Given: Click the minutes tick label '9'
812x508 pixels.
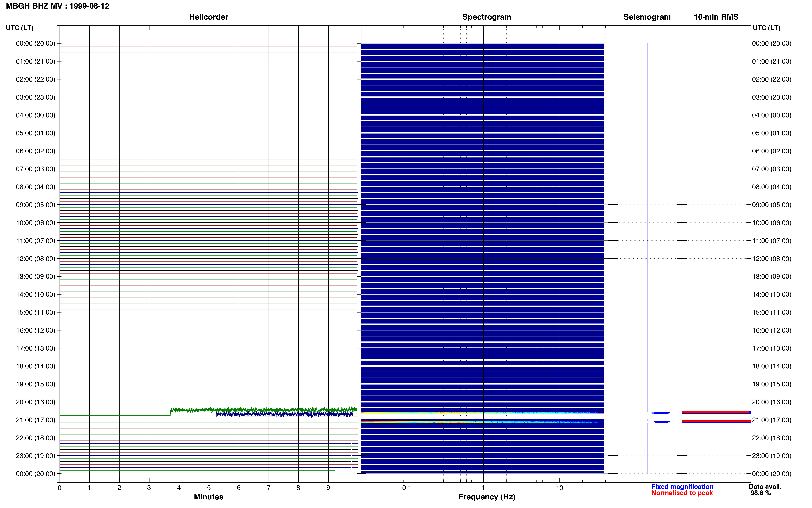Looking at the screenshot, I should click(x=328, y=487).
